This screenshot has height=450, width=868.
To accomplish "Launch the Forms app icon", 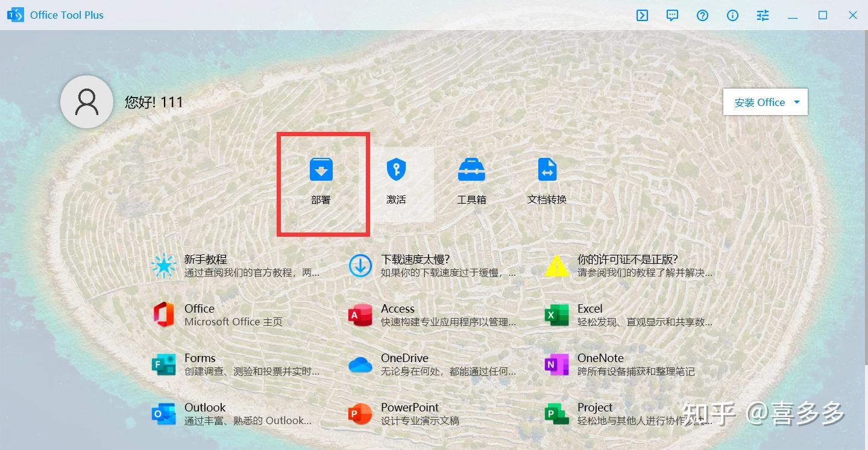I will 163,364.
